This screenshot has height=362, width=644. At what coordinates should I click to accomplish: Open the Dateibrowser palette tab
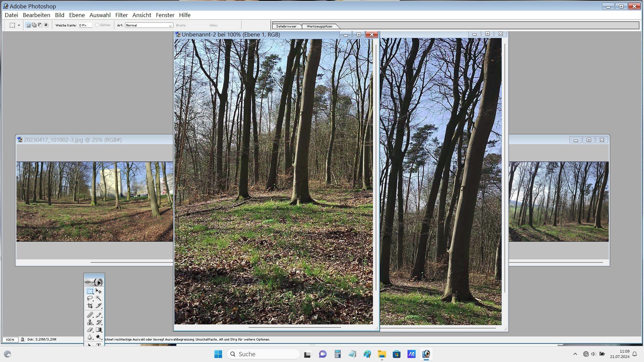[286, 26]
